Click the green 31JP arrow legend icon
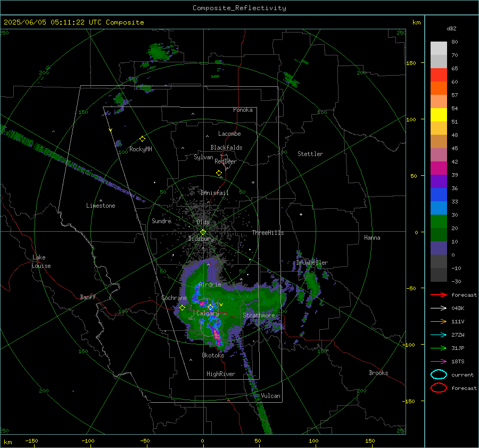 click(x=439, y=348)
